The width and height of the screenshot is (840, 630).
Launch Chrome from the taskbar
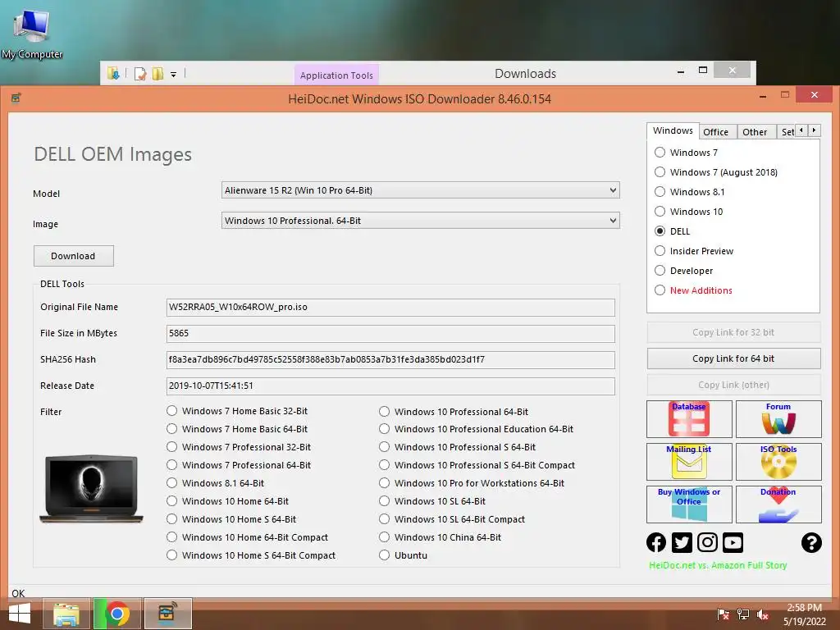tap(117, 614)
